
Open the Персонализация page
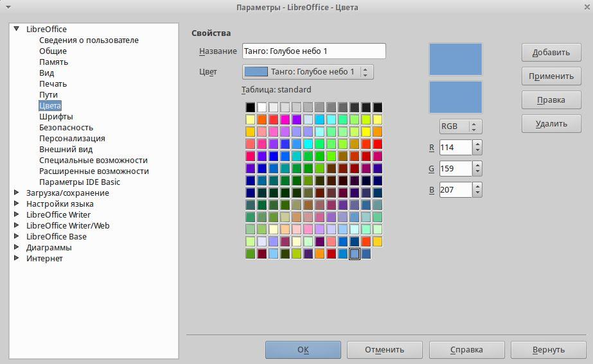[x=72, y=139]
